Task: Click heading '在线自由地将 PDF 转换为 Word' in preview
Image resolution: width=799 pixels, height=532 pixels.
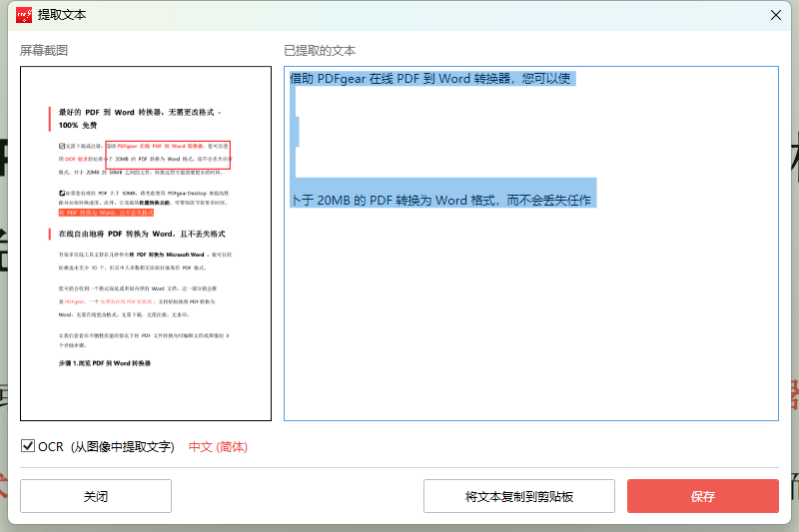Action: coord(116,234)
